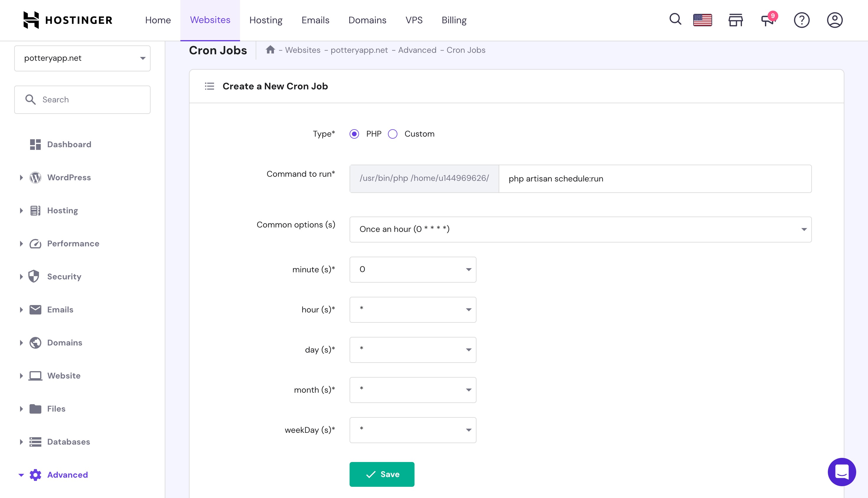Click the potteryapp.net breadcrumb link

pos(359,50)
